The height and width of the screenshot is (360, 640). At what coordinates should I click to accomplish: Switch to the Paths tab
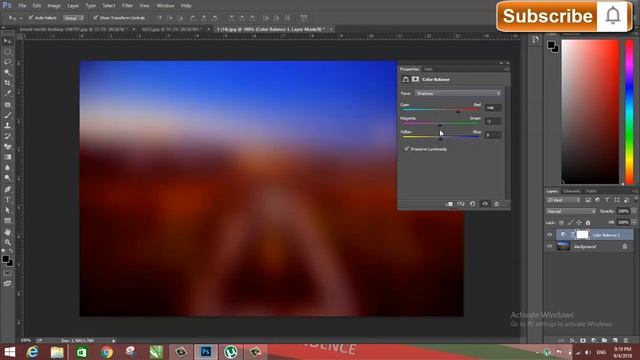[x=591, y=191]
